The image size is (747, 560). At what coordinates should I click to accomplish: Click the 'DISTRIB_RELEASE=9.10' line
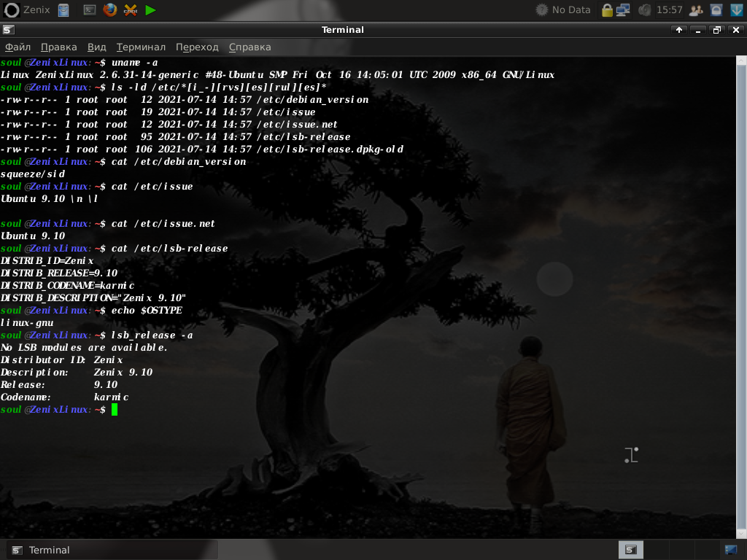coord(59,273)
